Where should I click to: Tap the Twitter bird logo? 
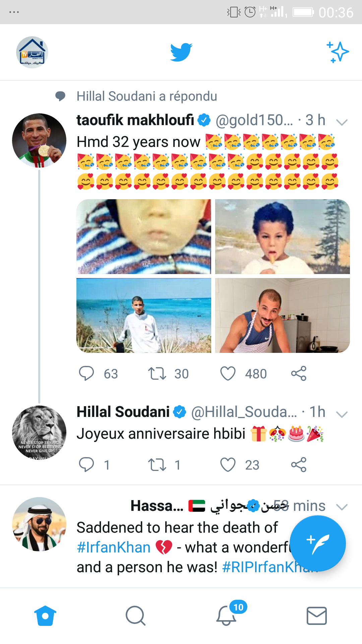181,52
